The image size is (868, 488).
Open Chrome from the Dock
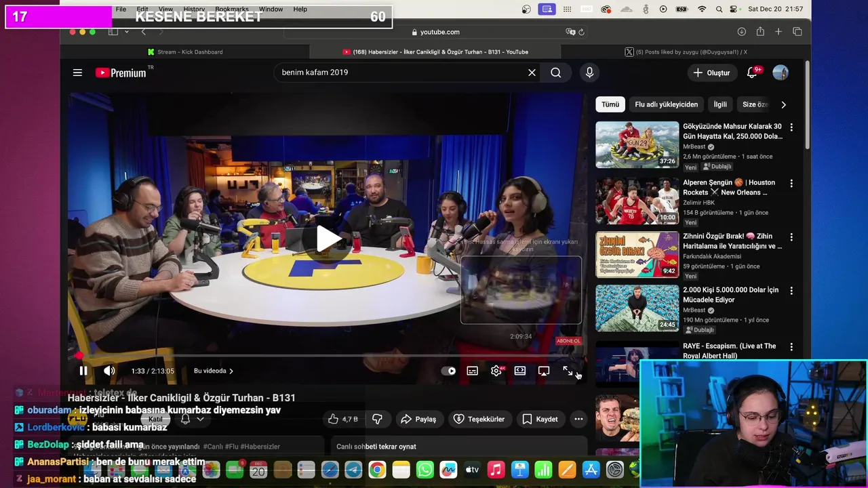[x=378, y=470]
